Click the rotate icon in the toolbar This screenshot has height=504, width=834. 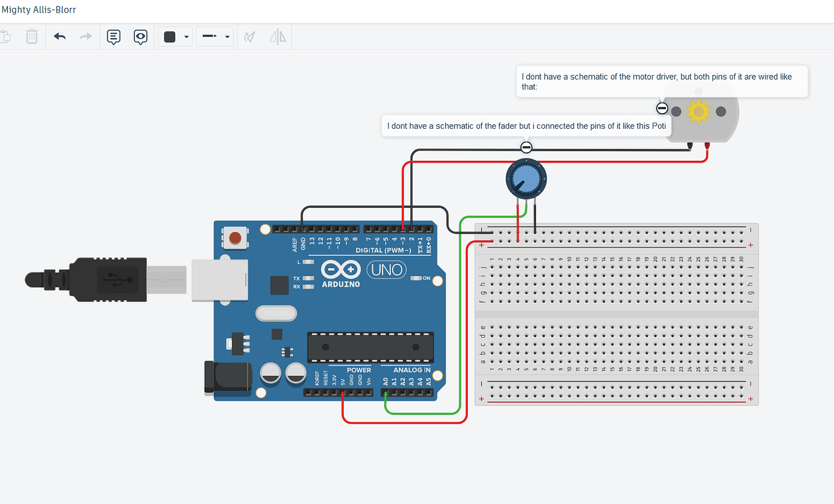(250, 37)
